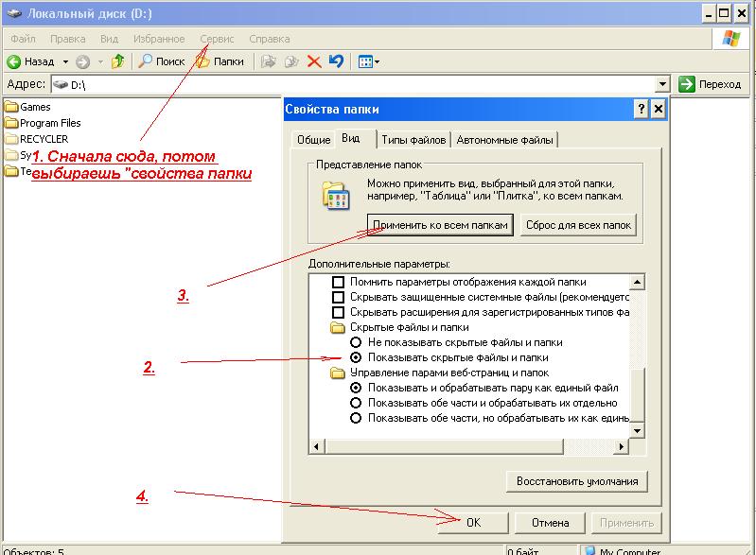Click the blue undo arrow icon

[x=336, y=61]
